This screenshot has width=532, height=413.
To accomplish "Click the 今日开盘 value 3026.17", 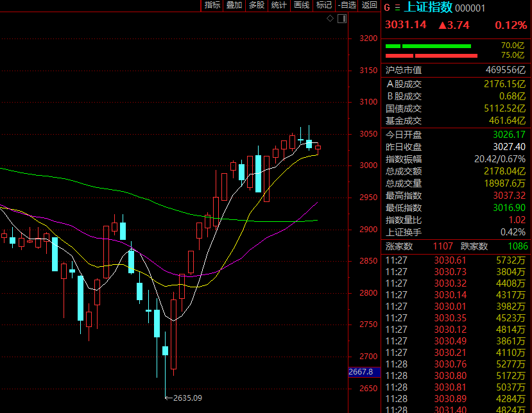I will 509,135.
